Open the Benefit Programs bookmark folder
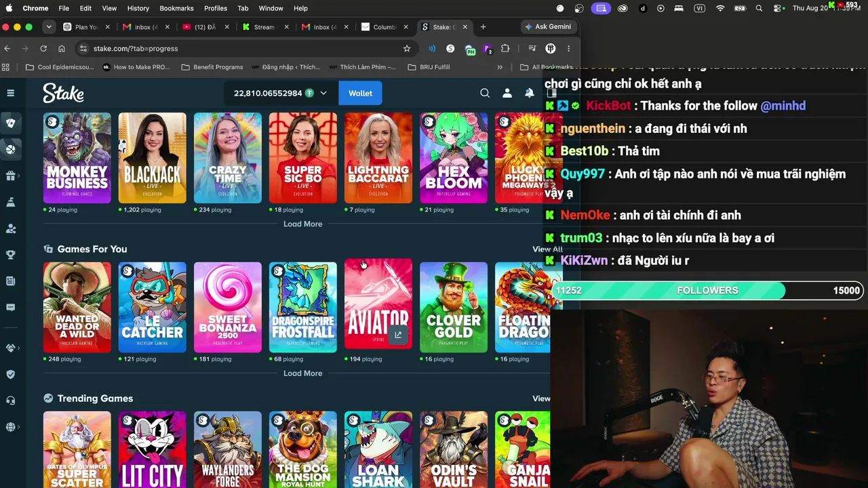868x488 pixels. 212,67
